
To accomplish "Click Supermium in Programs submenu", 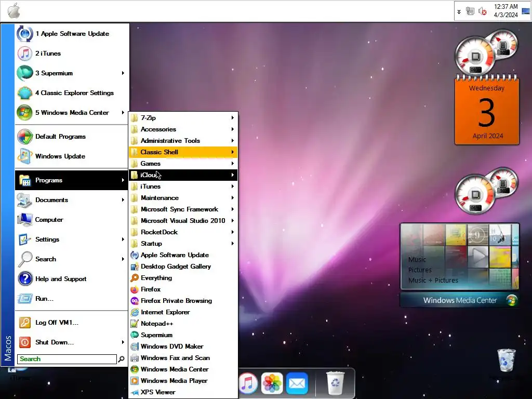I will [x=183, y=335].
